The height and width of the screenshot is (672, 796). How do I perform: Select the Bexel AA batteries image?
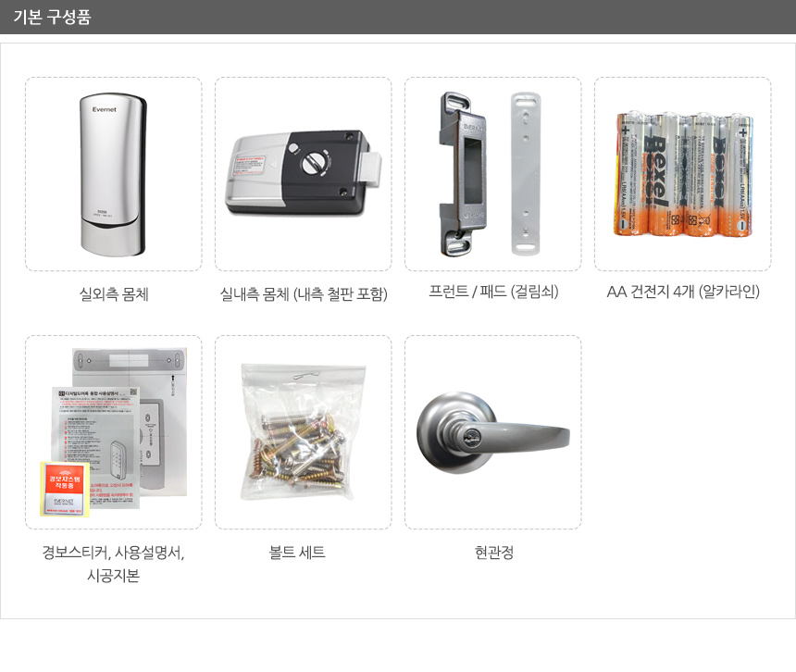tap(683, 174)
